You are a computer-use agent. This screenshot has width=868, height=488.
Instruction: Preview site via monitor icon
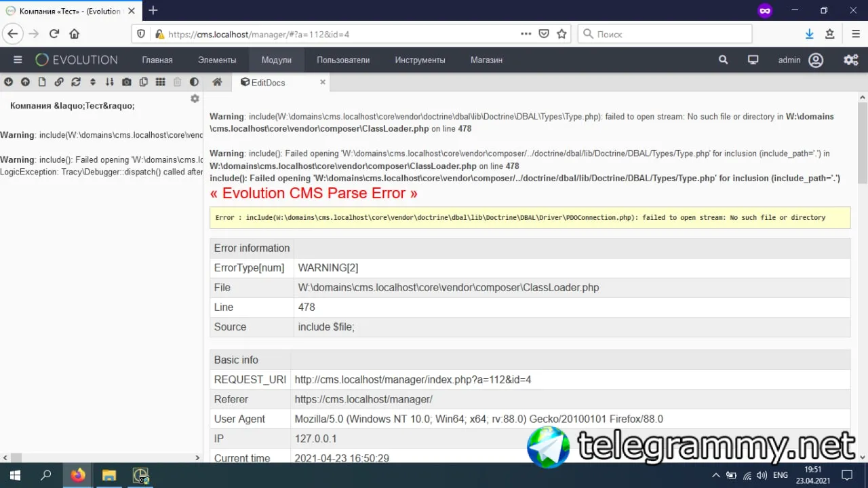coord(753,60)
